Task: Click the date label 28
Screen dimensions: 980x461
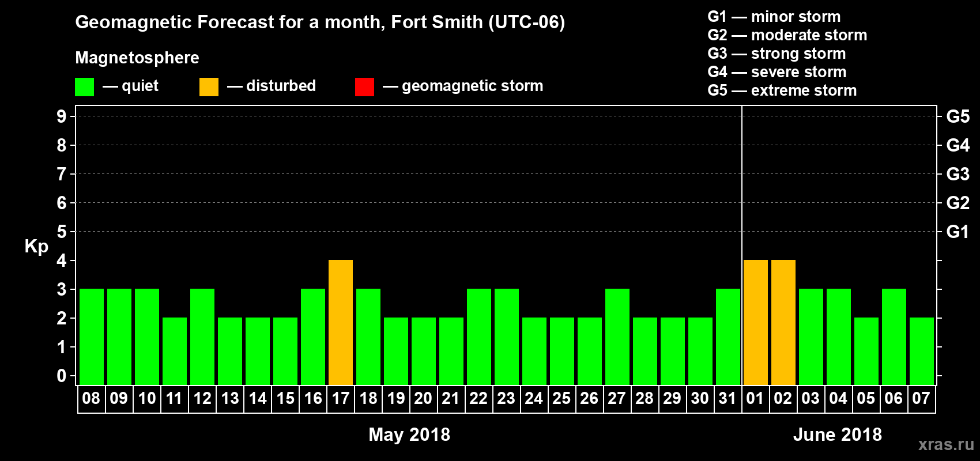Action: (644, 399)
